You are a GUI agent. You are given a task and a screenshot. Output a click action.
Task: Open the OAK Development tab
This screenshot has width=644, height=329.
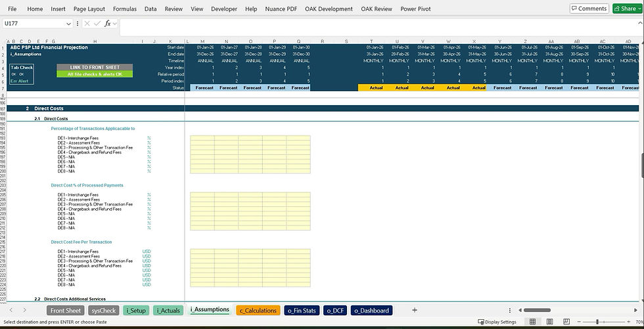point(329,9)
